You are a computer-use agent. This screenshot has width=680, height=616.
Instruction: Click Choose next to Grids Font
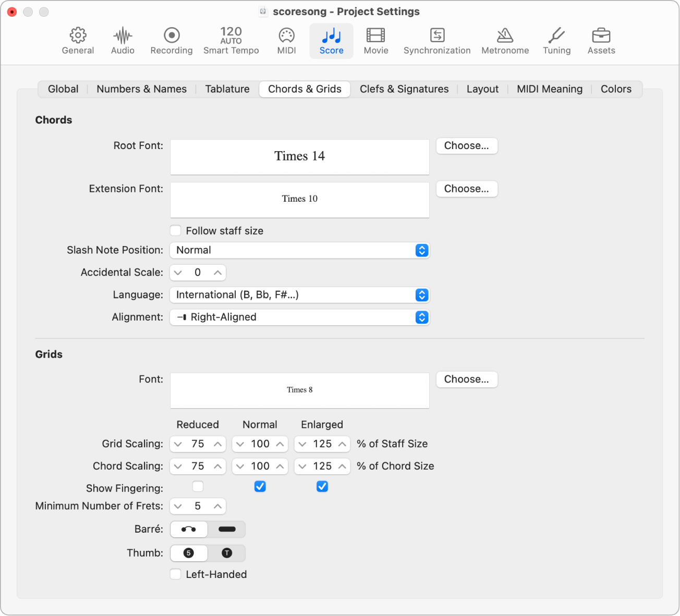466,379
